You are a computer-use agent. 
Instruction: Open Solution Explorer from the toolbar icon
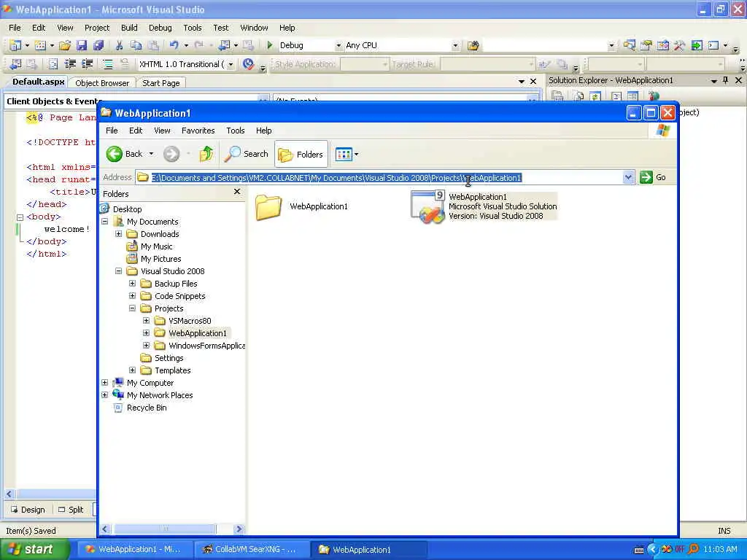[630, 45]
